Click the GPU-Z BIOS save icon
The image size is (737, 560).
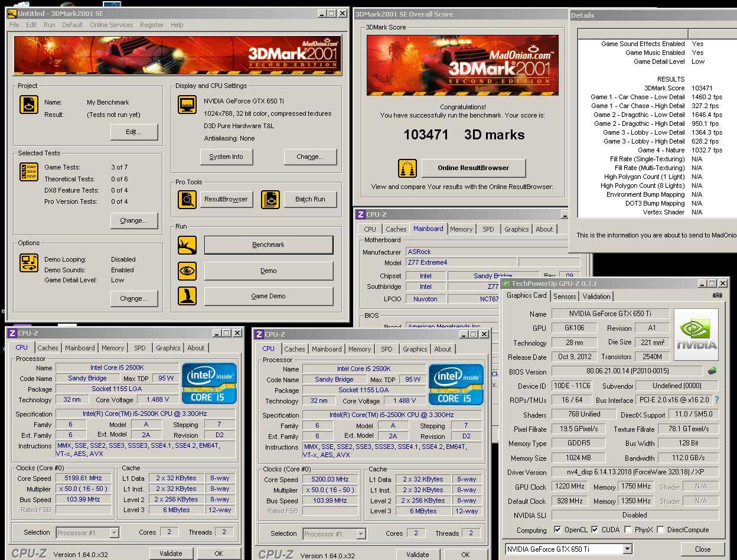coord(712,371)
